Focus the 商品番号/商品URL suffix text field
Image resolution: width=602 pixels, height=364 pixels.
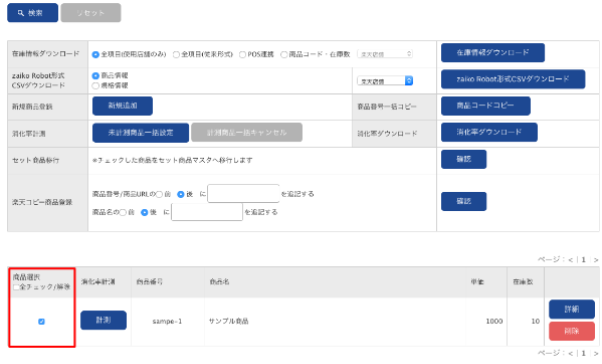tap(243, 194)
